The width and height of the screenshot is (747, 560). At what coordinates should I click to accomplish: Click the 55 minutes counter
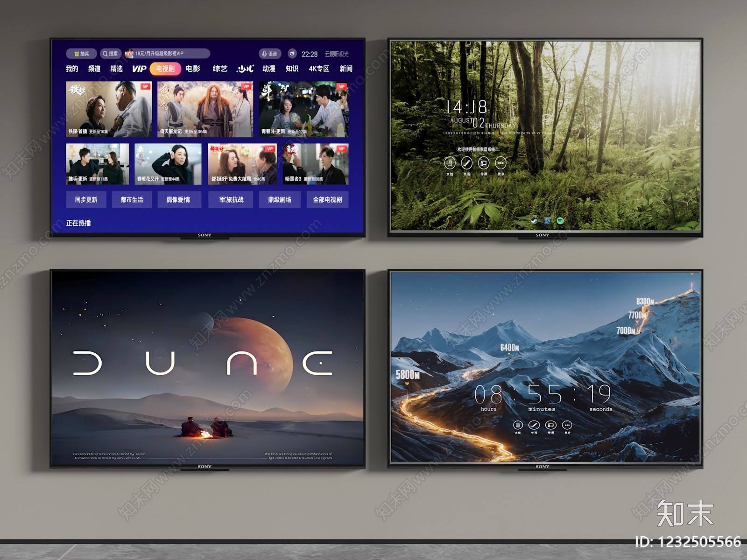tap(545, 394)
